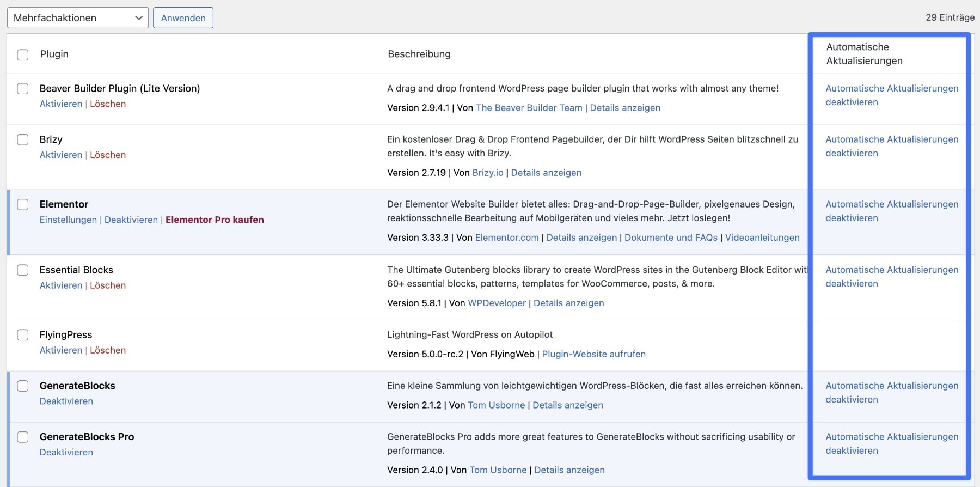This screenshot has height=487, width=980.
Task: Delete the FlyingPress plugin
Action: (108, 350)
